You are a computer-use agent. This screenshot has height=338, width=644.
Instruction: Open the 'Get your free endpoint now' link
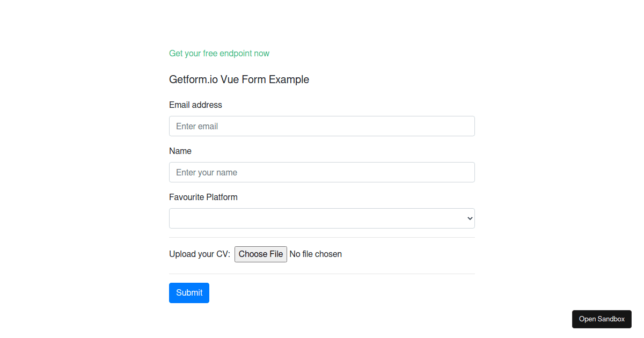tap(219, 54)
